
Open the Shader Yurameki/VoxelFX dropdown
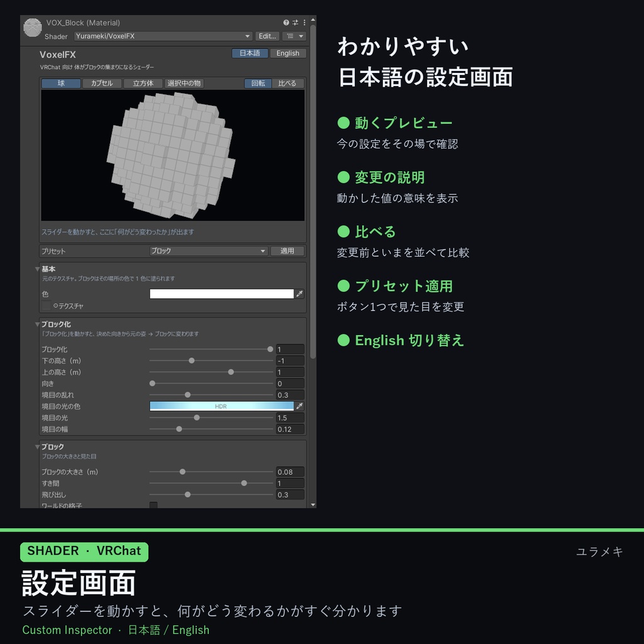[163, 36]
